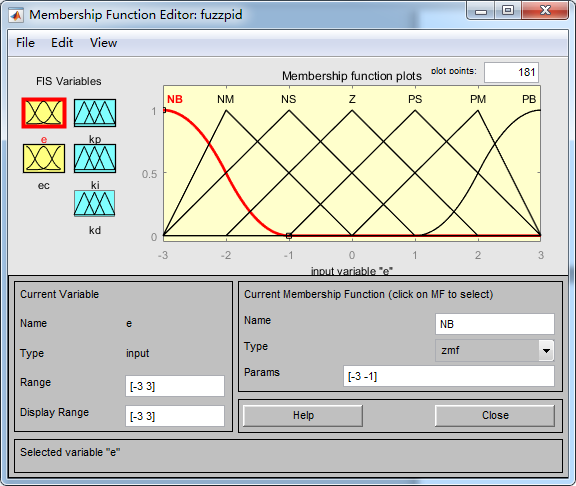Click the Help button
This screenshot has height=486, width=576.
[x=303, y=415]
